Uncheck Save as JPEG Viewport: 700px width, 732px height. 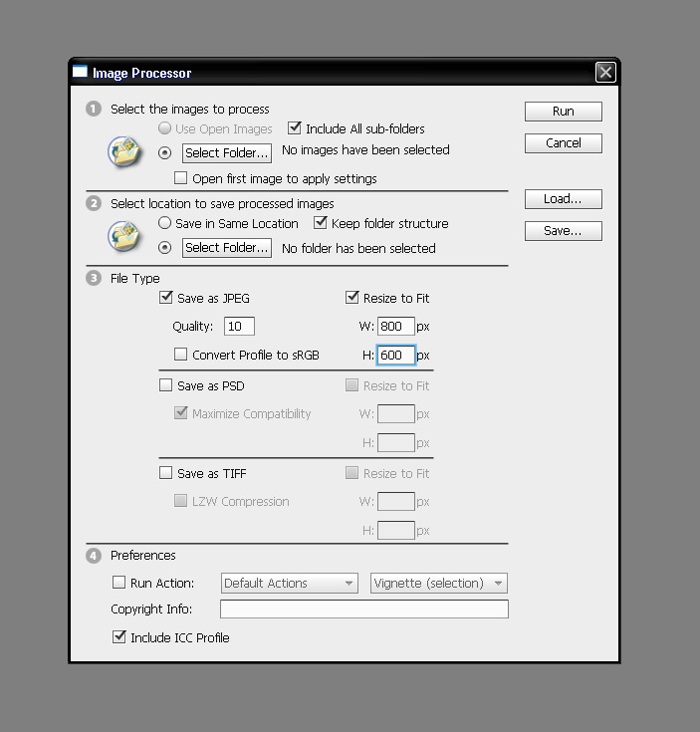tap(165, 298)
